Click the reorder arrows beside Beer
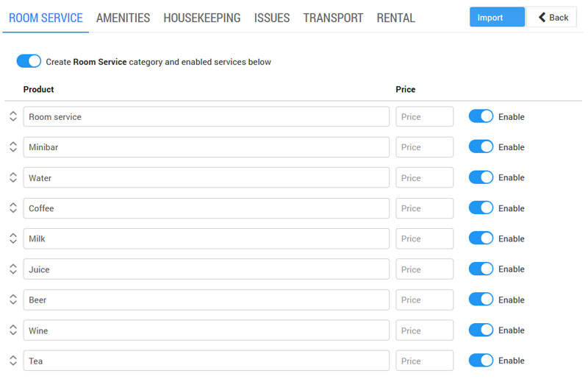Viewport: 588px width, 379px height. click(13, 300)
